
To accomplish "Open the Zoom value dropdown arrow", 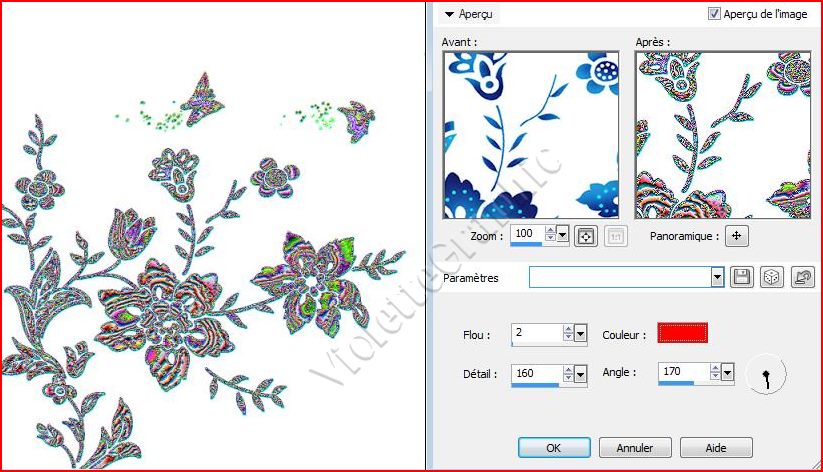I will pyautogui.click(x=562, y=235).
